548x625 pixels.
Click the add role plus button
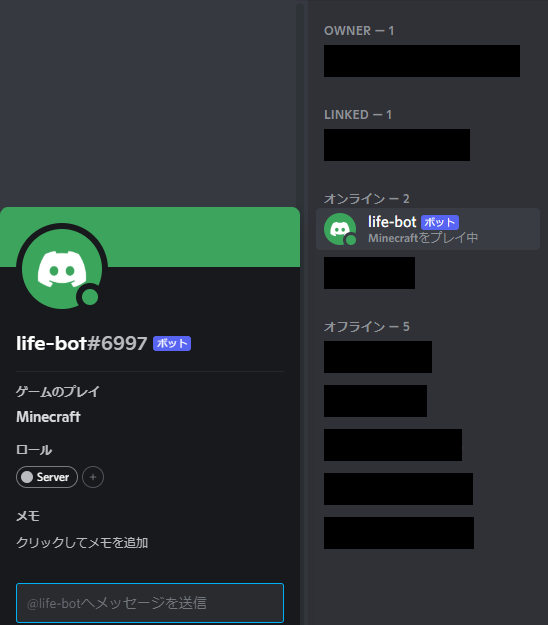[93, 477]
